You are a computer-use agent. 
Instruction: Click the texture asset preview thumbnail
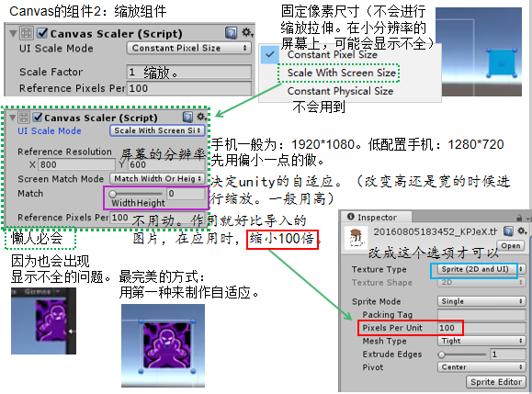[356, 238]
